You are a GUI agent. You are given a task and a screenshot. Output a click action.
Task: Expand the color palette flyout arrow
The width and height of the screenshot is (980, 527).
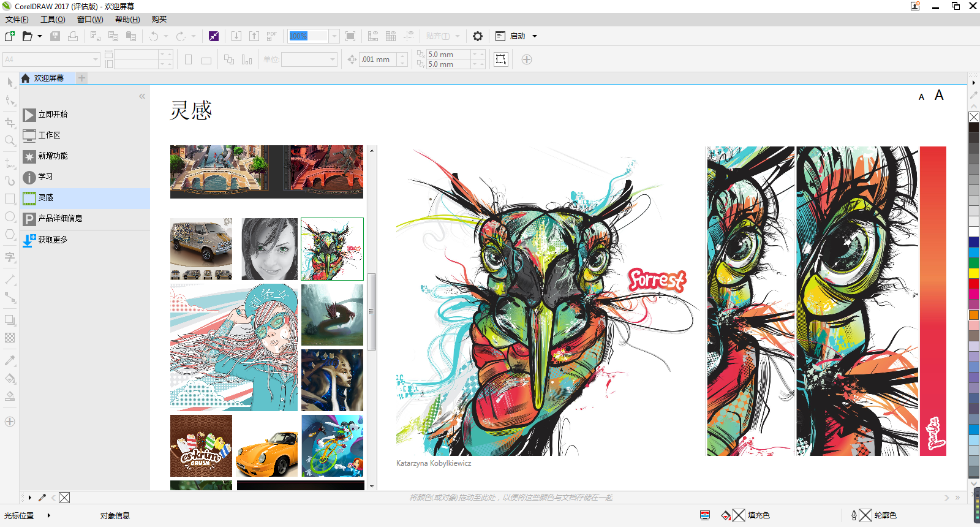click(x=973, y=82)
